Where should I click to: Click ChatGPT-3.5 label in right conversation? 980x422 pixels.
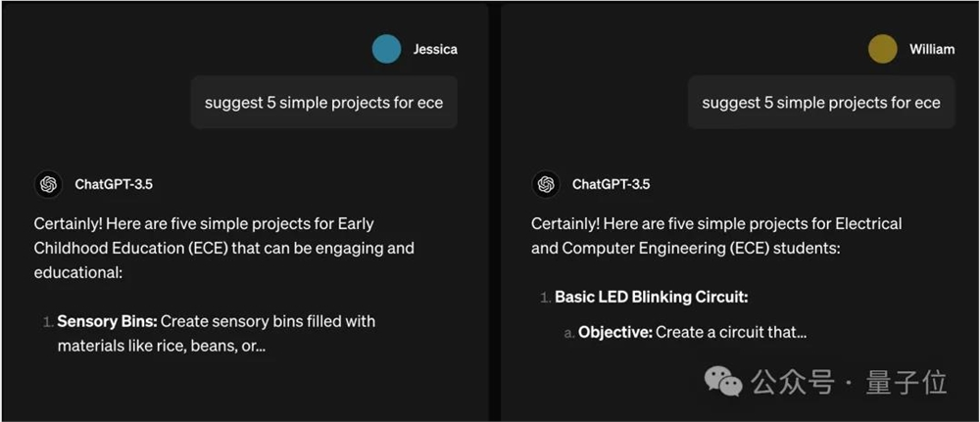pyautogui.click(x=611, y=184)
